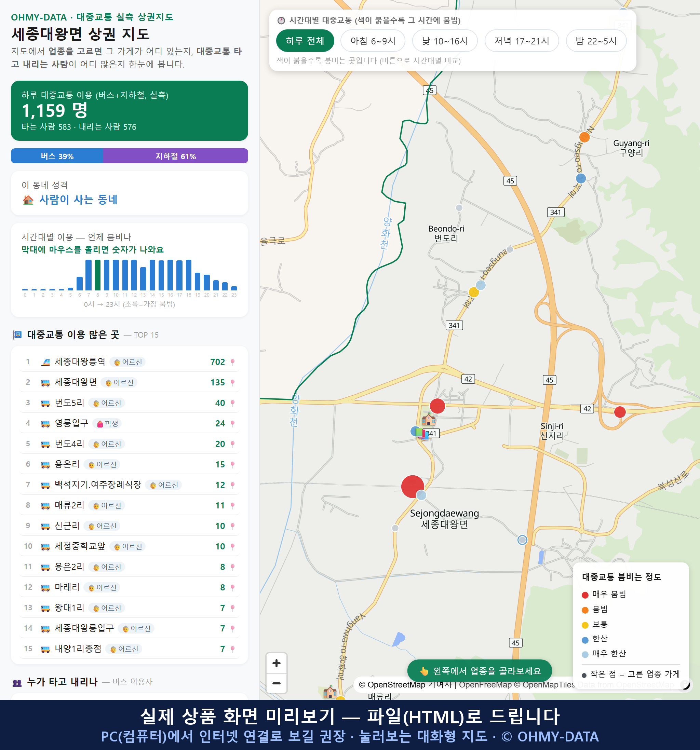Image resolution: width=700 pixels, height=750 pixels.
Task: Click the 한산 blue legend dot
Action: tap(585, 640)
